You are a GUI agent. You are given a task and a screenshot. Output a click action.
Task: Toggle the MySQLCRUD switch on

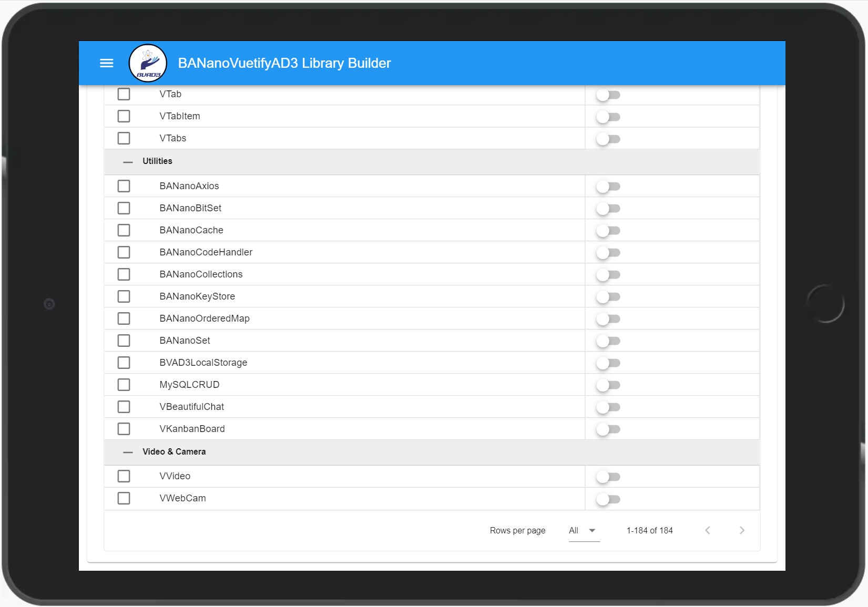click(608, 385)
